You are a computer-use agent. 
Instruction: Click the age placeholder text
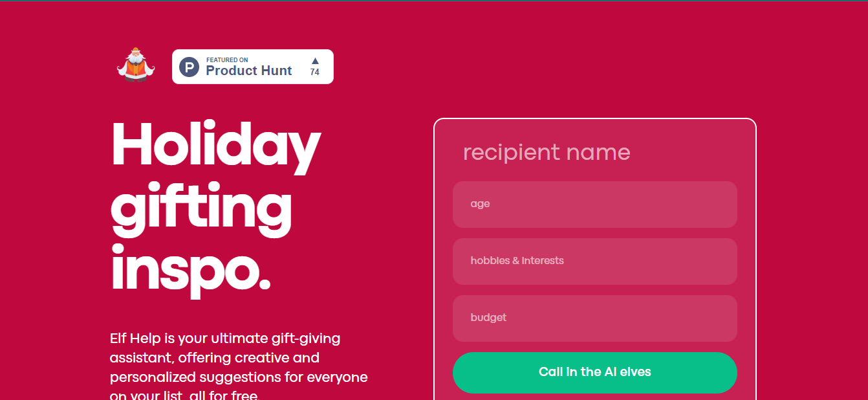480,205
